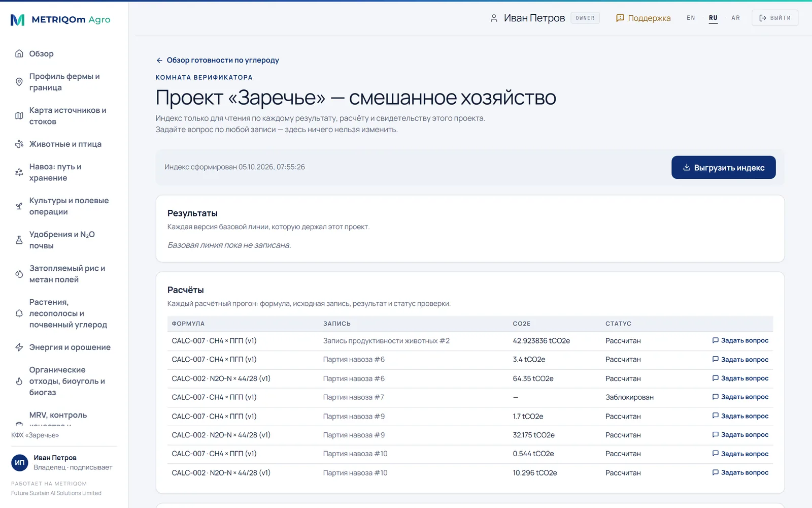Image resolution: width=812 pixels, height=508 pixels.
Task: Ask question on CALC-002 Партия навоза #10 row
Action: click(x=740, y=472)
